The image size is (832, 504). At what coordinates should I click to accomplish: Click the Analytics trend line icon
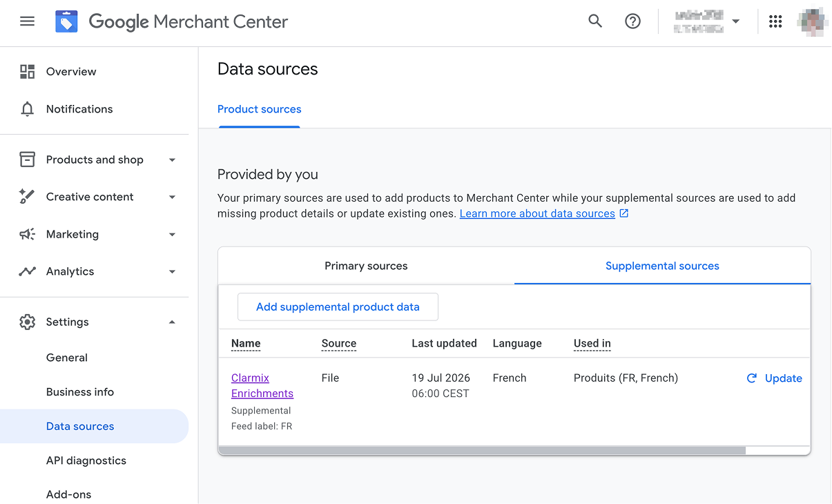tap(27, 271)
